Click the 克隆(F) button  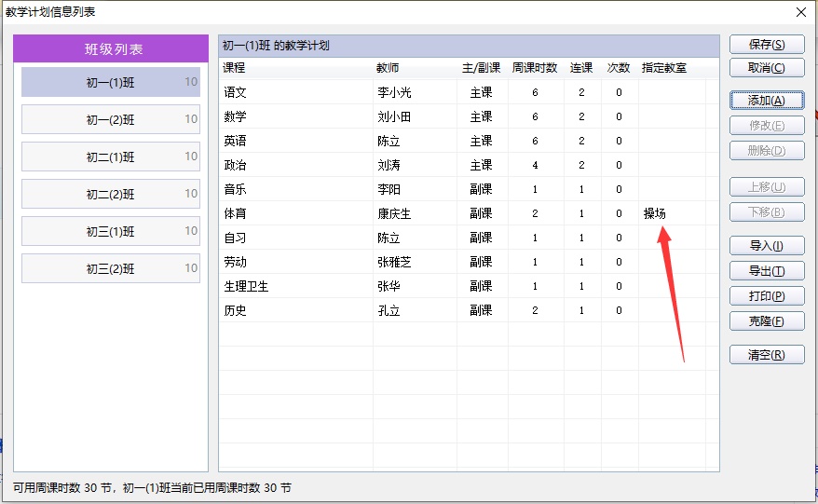[767, 320]
